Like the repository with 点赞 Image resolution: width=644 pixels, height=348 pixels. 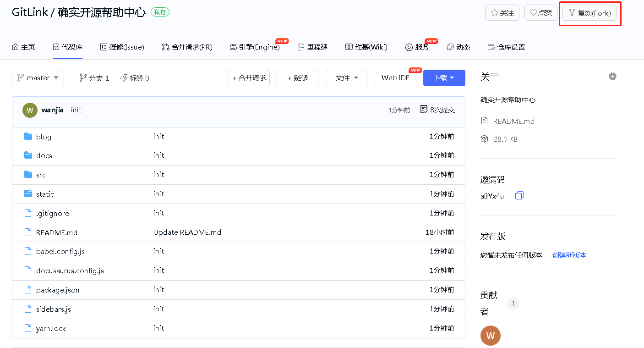coord(540,13)
